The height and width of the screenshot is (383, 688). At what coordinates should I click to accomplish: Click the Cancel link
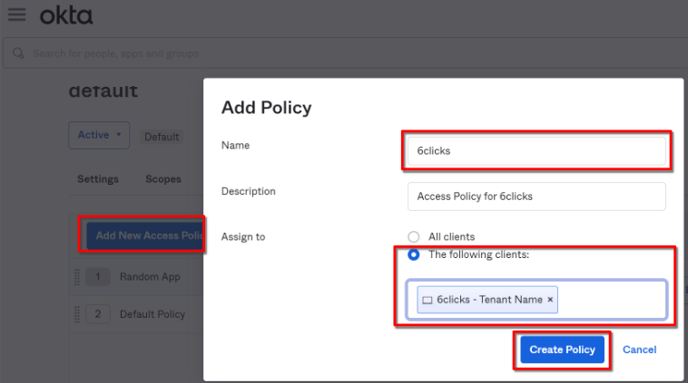639,350
